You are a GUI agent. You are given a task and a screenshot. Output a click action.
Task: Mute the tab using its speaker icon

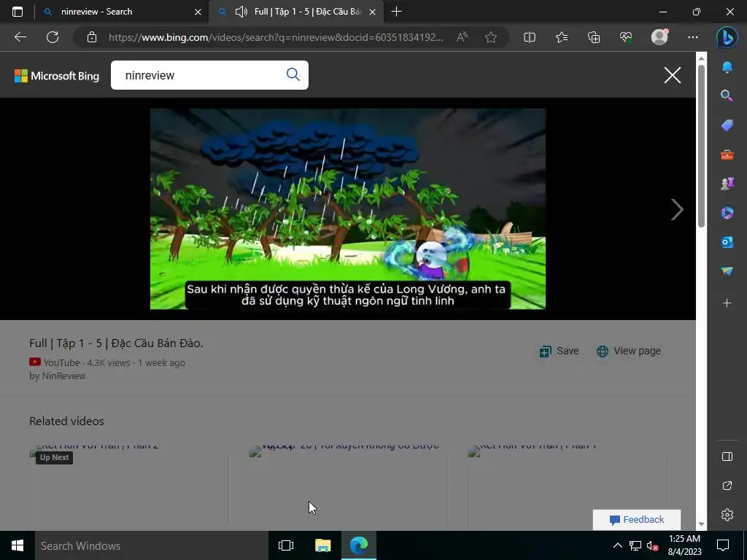click(241, 12)
